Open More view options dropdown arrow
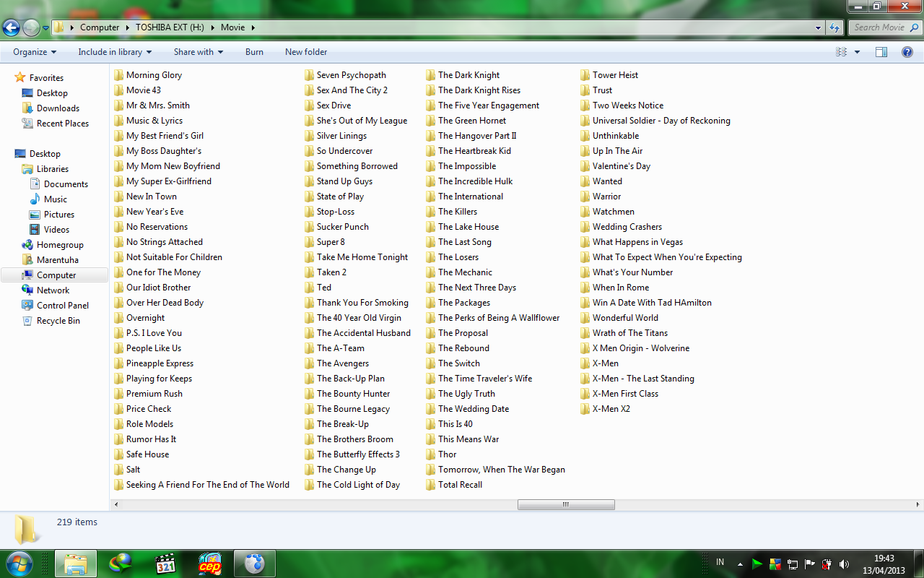This screenshot has height=578, width=924. 858,52
